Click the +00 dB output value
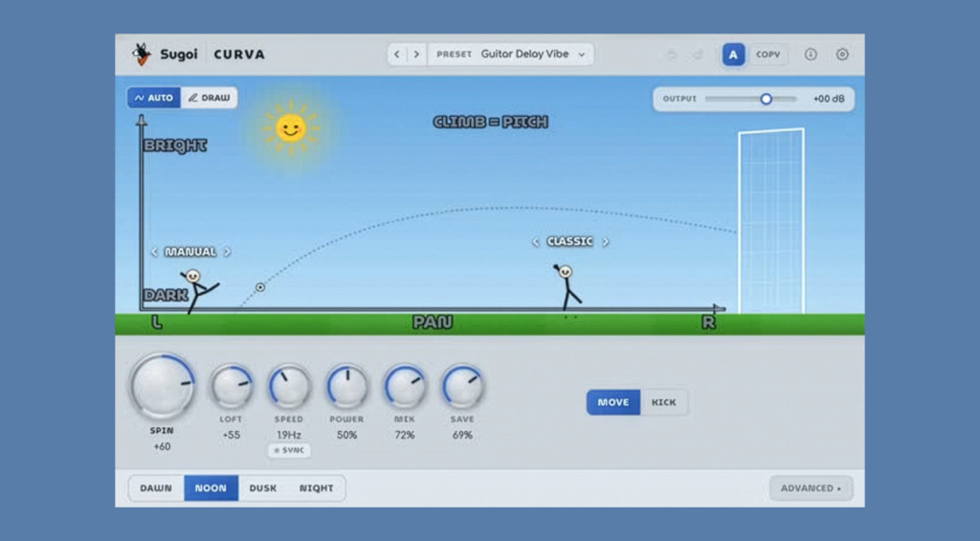The width and height of the screenshot is (980, 541). [x=829, y=99]
